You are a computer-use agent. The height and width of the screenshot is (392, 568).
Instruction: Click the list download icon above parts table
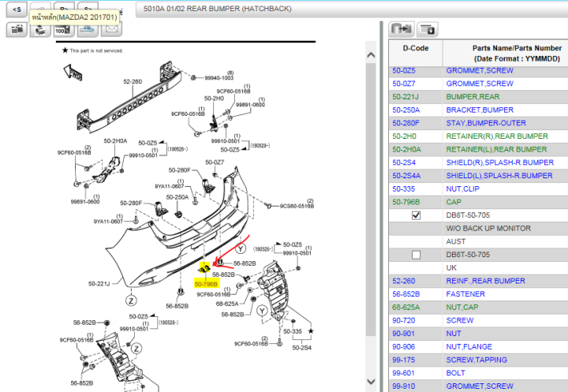click(428, 29)
